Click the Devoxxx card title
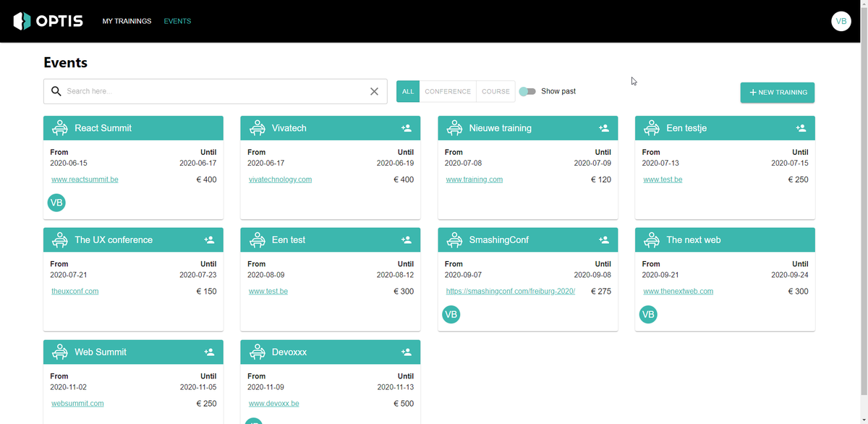The image size is (868, 424). point(289,352)
